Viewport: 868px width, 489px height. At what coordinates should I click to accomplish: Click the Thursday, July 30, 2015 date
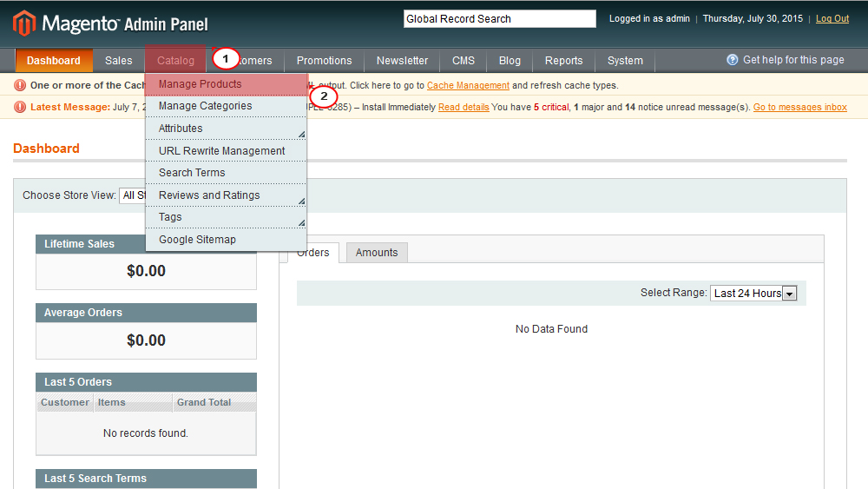[753, 19]
